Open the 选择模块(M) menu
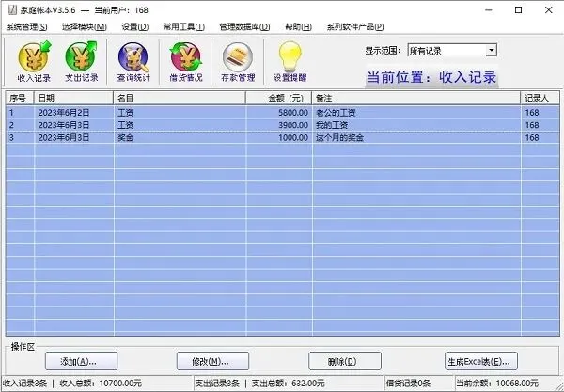This screenshot has width=564, height=392. click(x=85, y=27)
